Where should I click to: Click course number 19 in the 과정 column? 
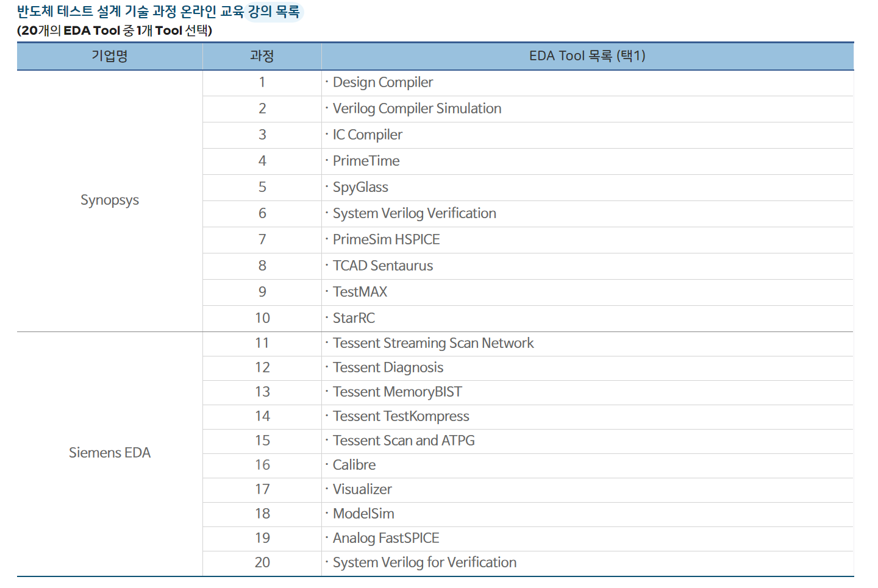click(x=262, y=538)
